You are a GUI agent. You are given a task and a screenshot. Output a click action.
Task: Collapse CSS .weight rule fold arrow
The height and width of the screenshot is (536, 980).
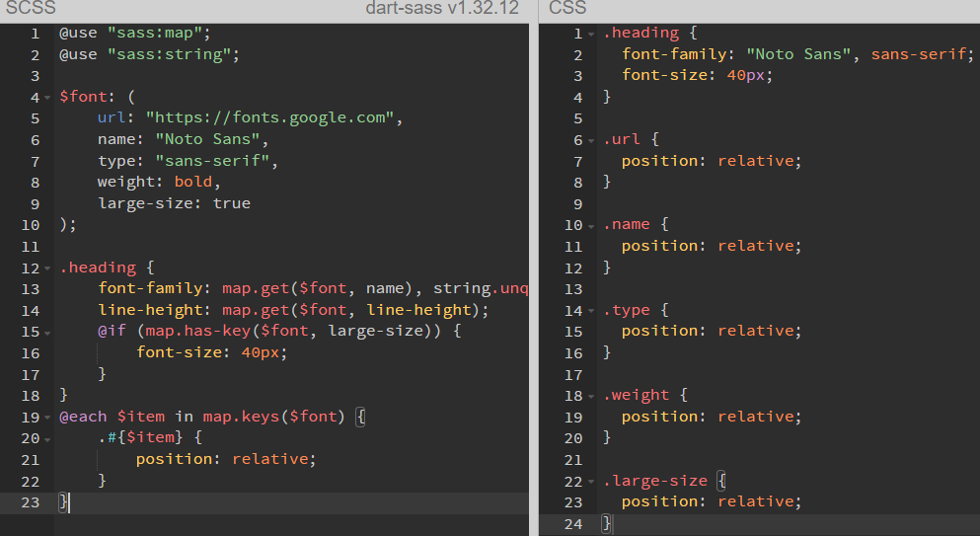click(591, 396)
